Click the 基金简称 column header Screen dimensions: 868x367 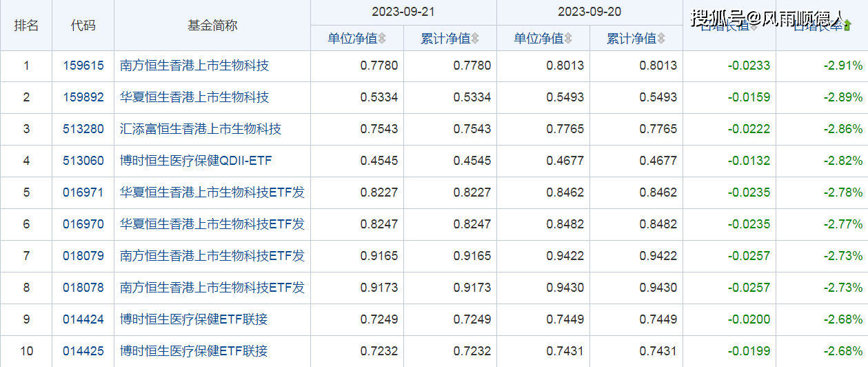tap(212, 26)
